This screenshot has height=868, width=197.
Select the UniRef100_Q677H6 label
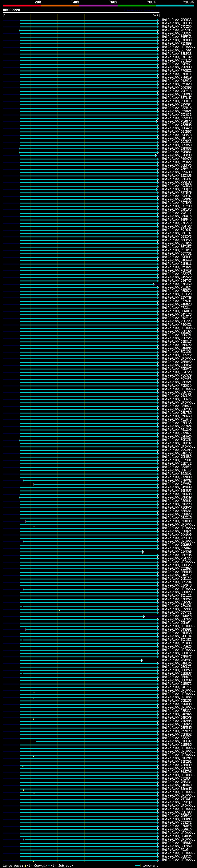click(x=177, y=30)
